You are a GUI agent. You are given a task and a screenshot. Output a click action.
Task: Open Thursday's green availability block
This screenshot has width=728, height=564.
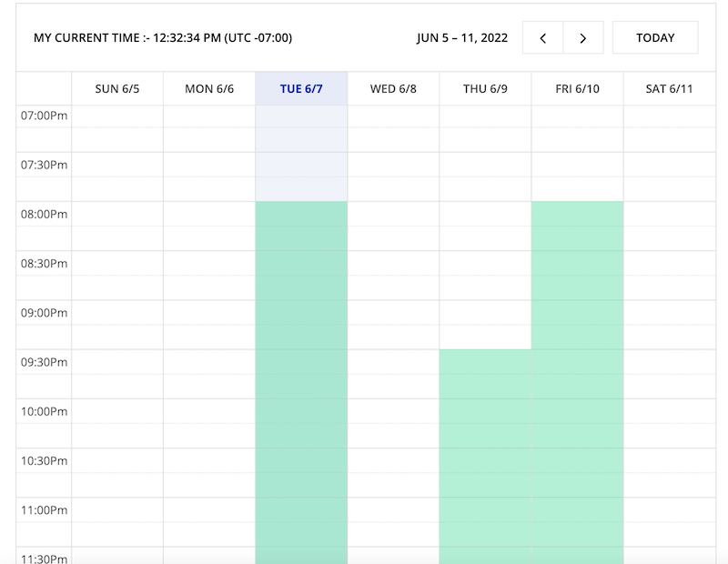485,457
